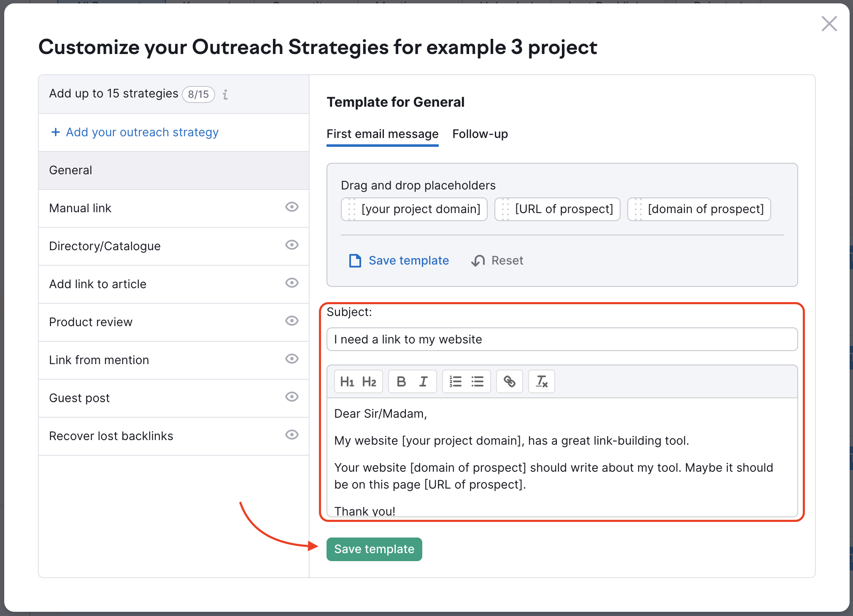Hide the Guest post strategy

[292, 397]
